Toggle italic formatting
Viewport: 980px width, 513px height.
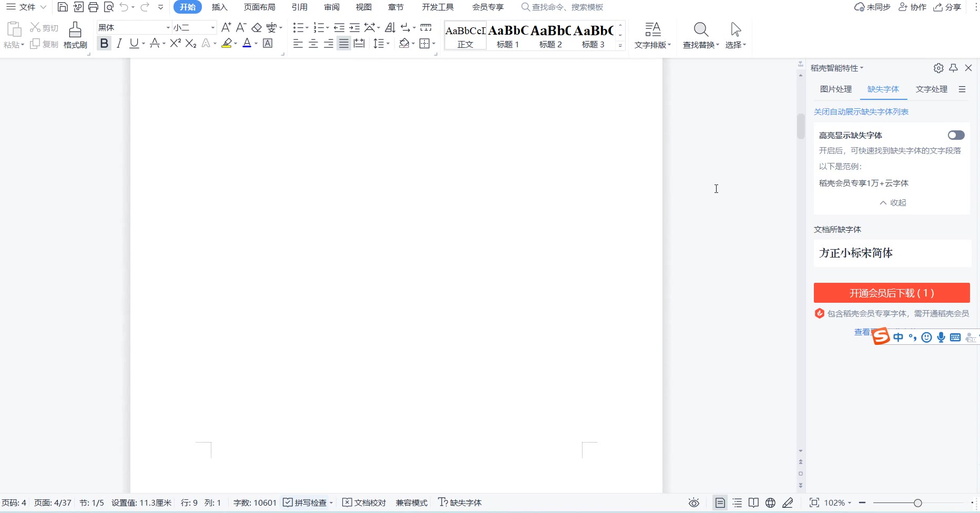119,43
